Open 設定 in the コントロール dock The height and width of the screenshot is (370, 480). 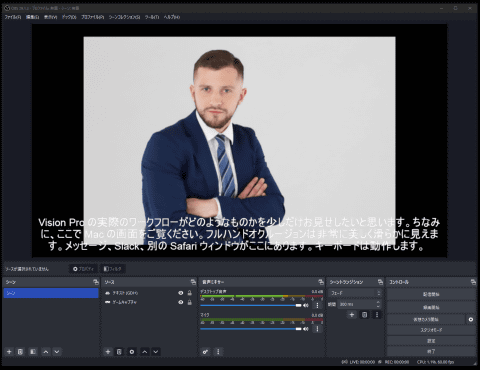pos(431,341)
